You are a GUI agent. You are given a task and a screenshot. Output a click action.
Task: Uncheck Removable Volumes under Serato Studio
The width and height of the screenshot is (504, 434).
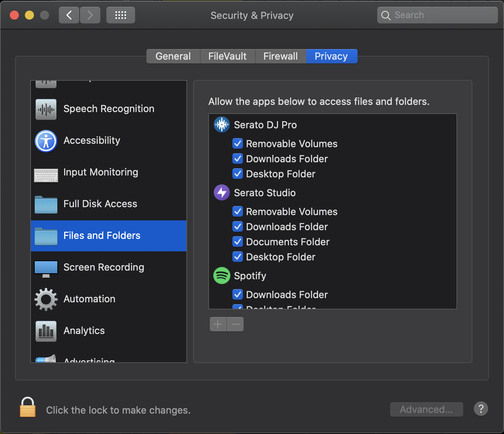pyautogui.click(x=238, y=211)
